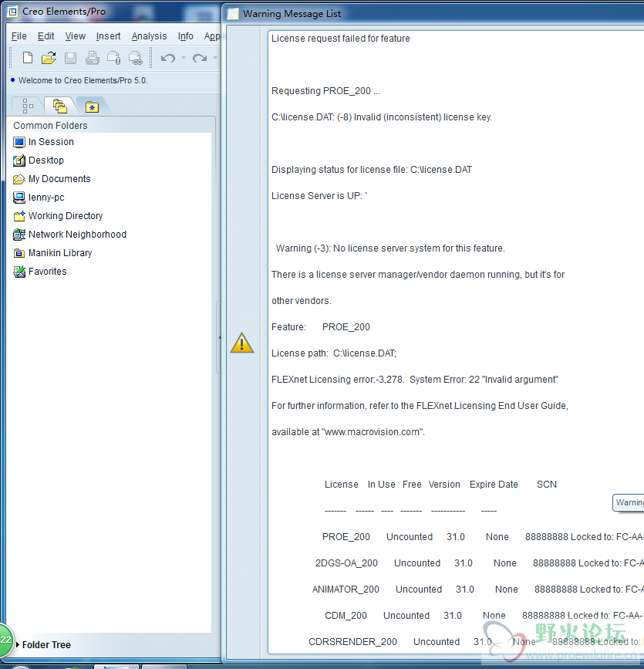Click the Warning Message List window icon
Image resolution: width=644 pixels, height=669 pixels.
tap(233, 14)
